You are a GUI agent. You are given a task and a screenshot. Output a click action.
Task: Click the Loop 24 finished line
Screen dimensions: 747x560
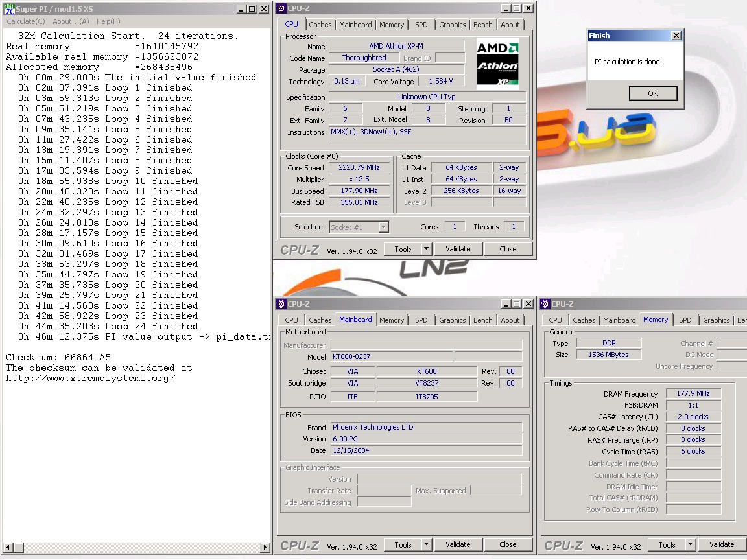pos(108,326)
